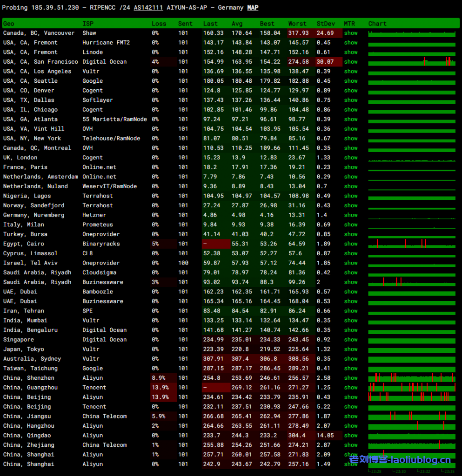Show MTR for San Francisco Digital Ocean
This screenshot has height=476, width=462.
tap(351, 62)
